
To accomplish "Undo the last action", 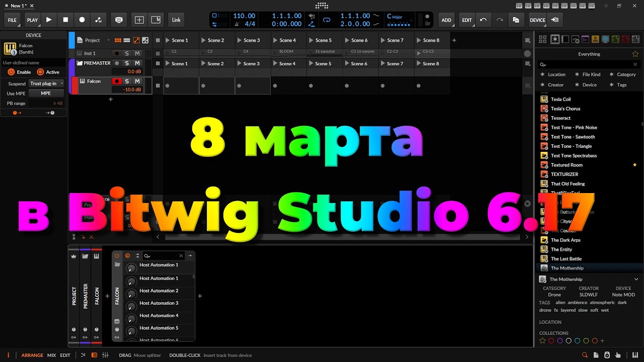I will coord(483,20).
